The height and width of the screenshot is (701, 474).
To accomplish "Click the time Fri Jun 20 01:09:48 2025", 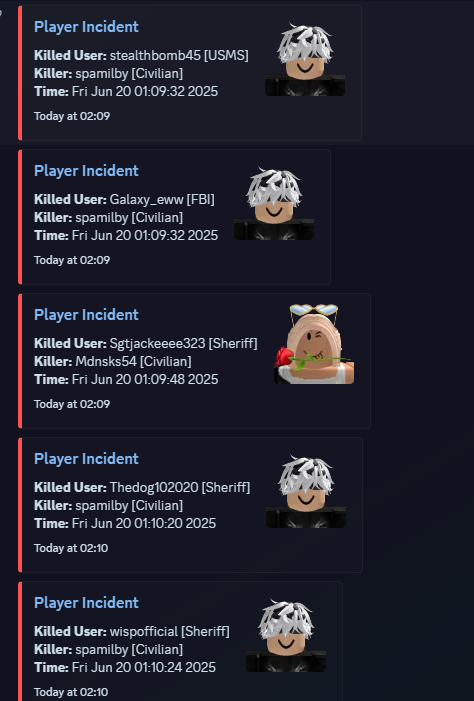I will coord(145,380).
